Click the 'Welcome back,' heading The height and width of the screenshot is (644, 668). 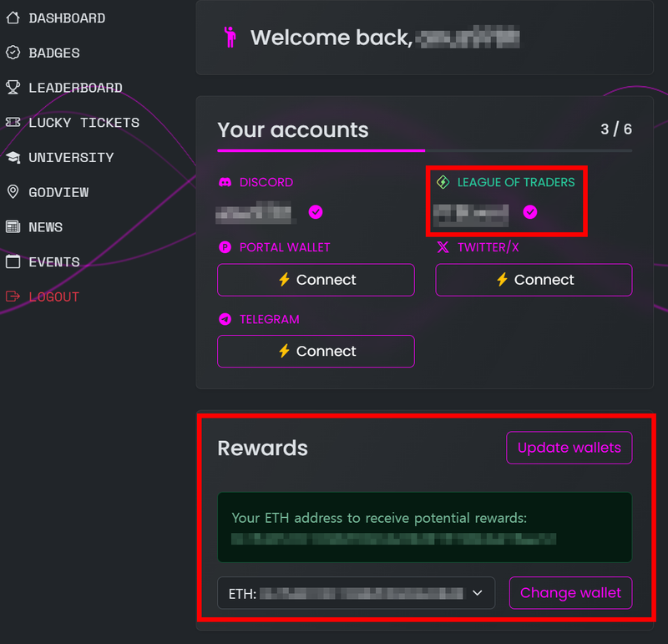click(x=331, y=38)
